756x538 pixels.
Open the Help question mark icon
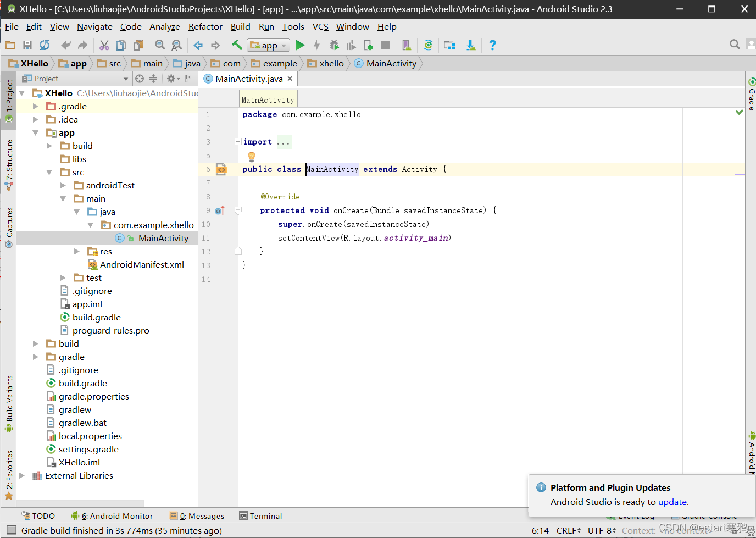point(492,46)
